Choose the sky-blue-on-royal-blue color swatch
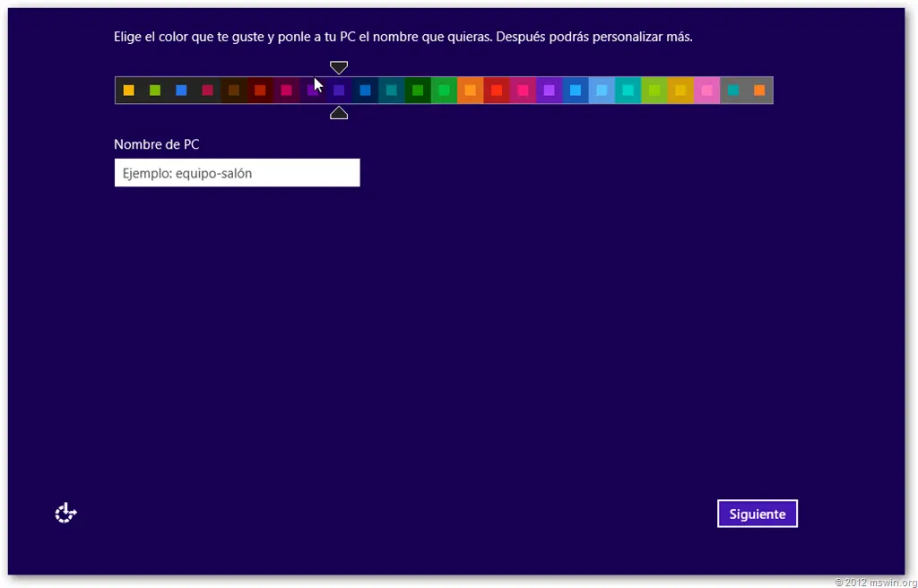 click(576, 91)
